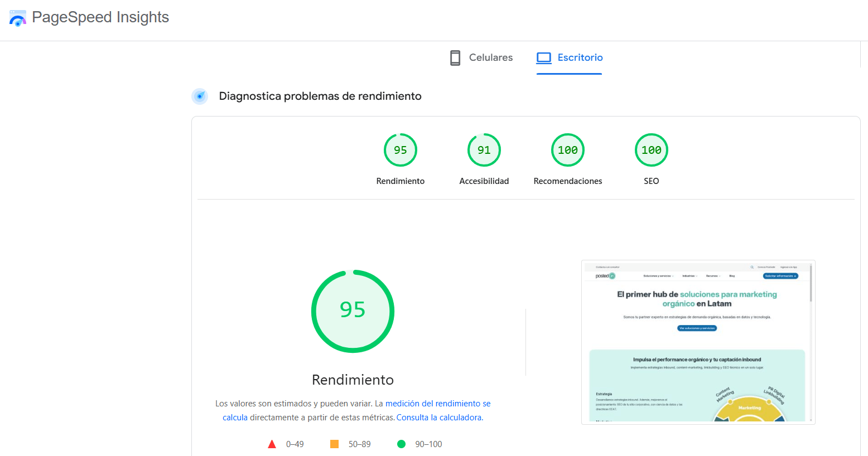The width and height of the screenshot is (868, 456).
Task: Click the page screenshot thumbnail
Action: click(x=698, y=342)
